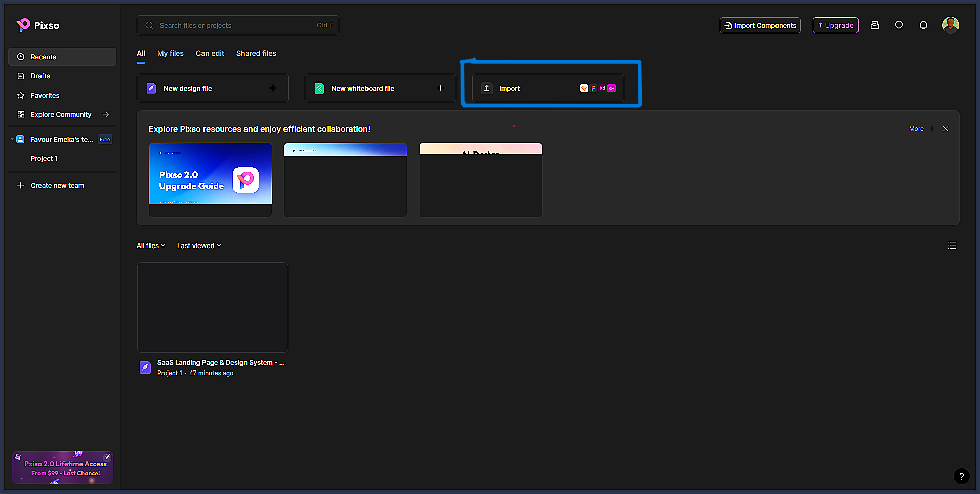This screenshot has width=980, height=494.
Task: Open the help question mark button
Action: pyautogui.click(x=962, y=476)
